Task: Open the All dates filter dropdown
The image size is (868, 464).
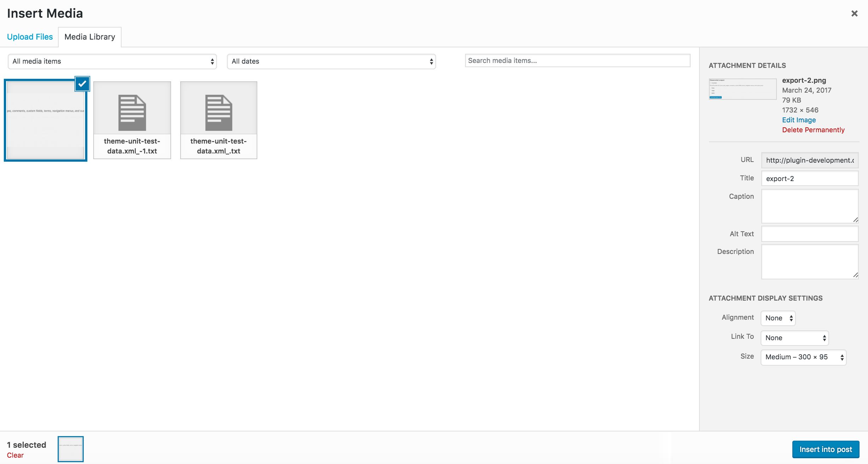Action: tap(331, 62)
